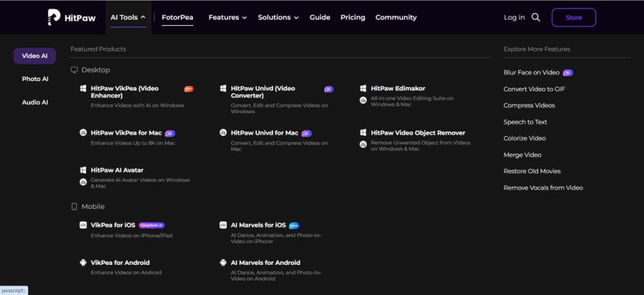Click iOS icon beside VikPea for iOS
This screenshot has width=644, height=295.
click(x=83, y=225)
